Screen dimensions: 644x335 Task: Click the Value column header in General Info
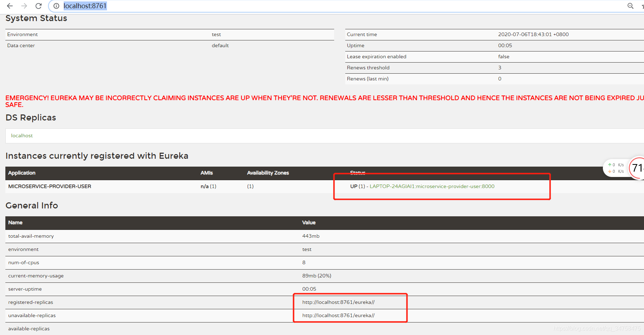pyautogui.click(x=309, y=222)
